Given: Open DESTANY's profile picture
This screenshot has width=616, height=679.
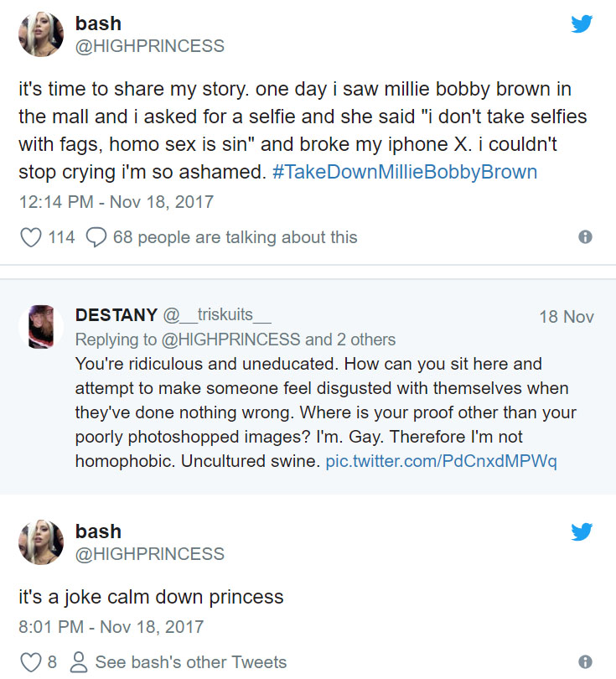Looking at the screenshot, I should point(41,326).
